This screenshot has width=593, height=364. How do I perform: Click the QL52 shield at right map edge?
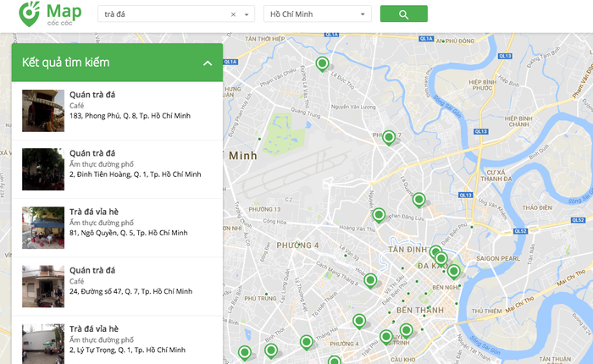click(578, 220)
